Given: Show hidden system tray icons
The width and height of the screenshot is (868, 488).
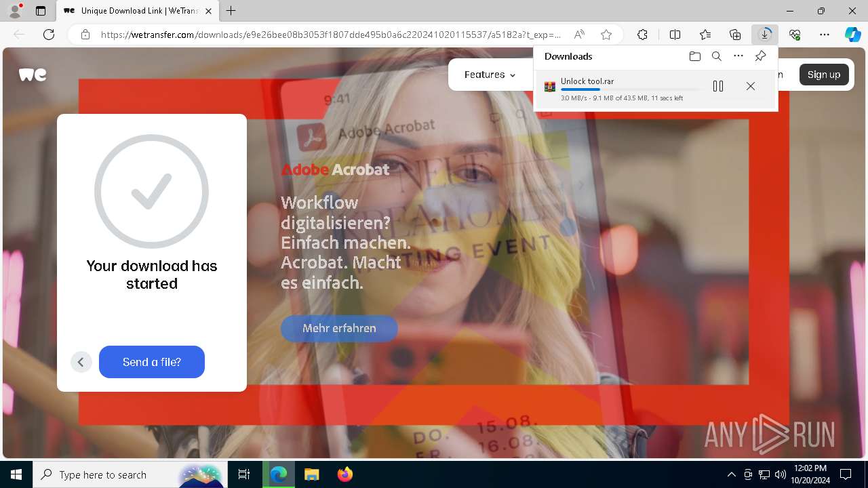Looking at the screenshot, I should [x=731, y=474].
